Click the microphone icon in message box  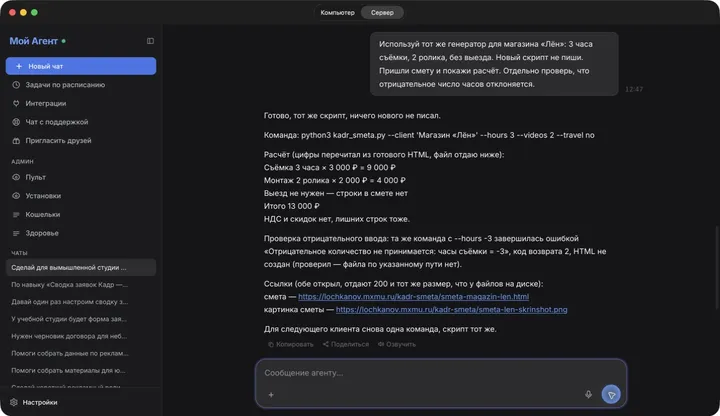(x=588, y=394)
